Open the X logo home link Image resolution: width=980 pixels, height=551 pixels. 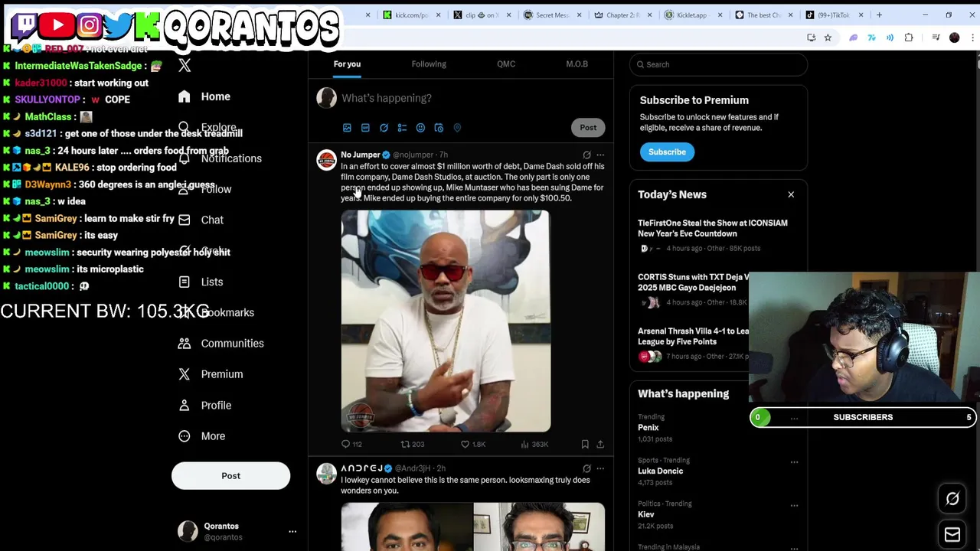point(185,66)
